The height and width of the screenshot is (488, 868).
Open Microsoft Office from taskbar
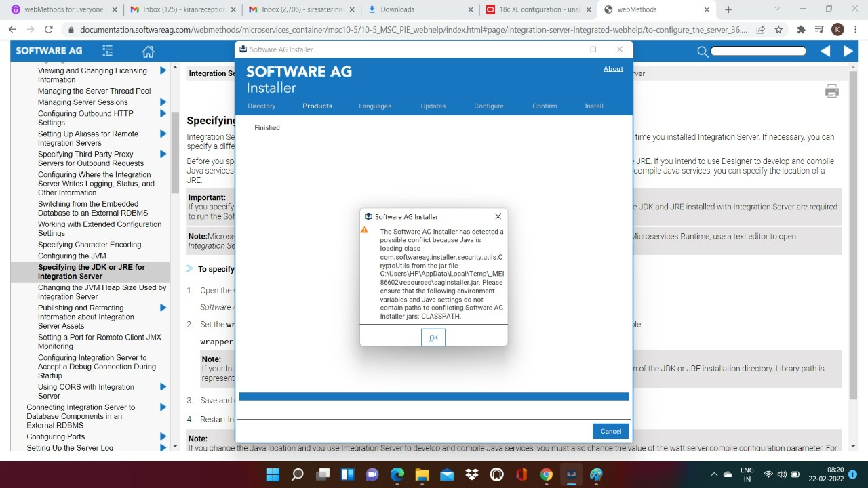(521, 474)
